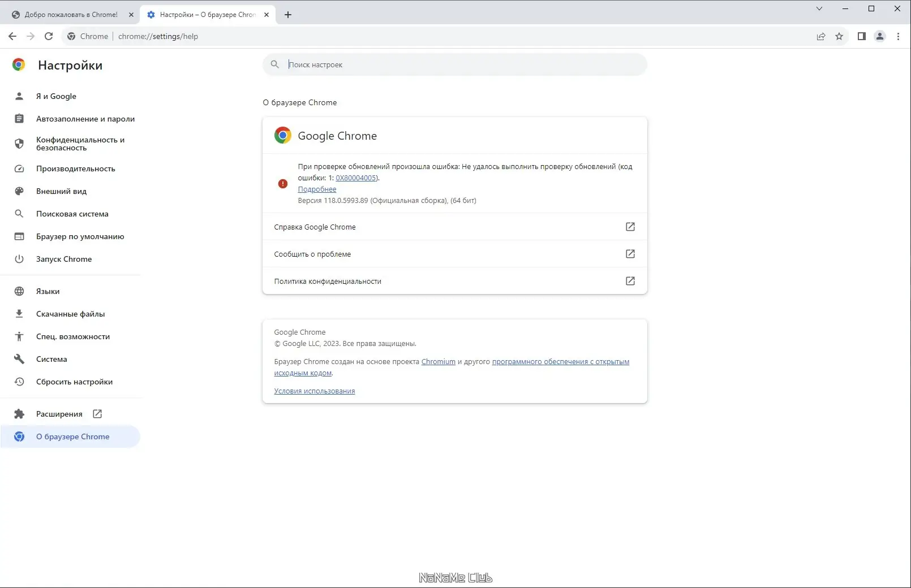
Task: Click the magnifier icon in settings search
Action: point(275,64)
